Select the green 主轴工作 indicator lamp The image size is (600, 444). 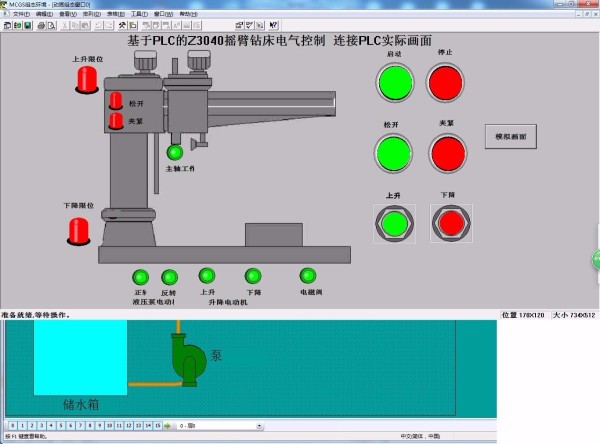pos(175,152)
